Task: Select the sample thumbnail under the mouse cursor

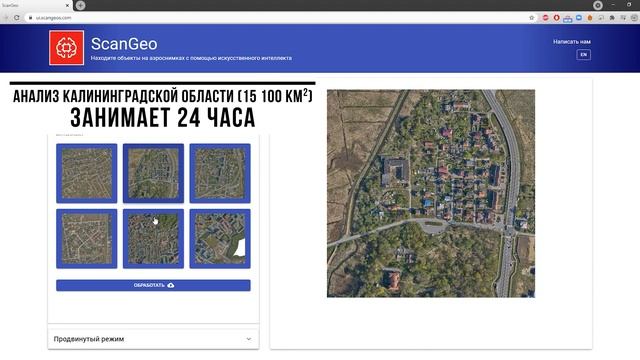Action: click(x=153, y=239)
